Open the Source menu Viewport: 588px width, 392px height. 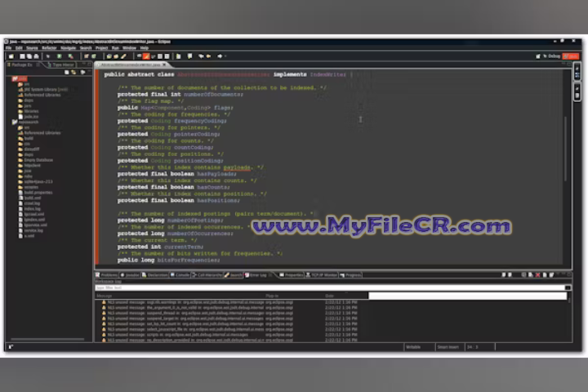pyautogui.click(x=32, y=48)
